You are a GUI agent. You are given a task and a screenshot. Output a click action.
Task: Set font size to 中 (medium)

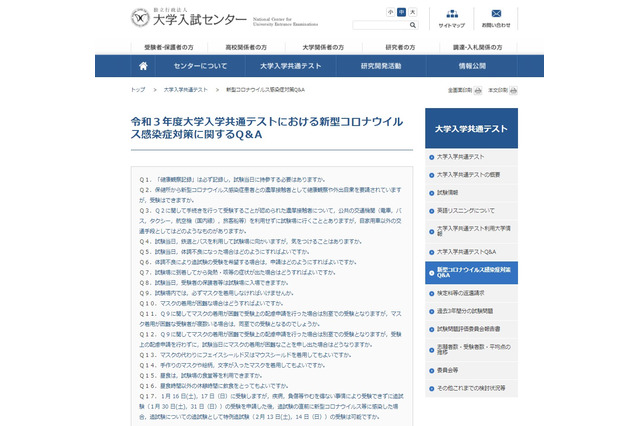(x=402, y=12)
